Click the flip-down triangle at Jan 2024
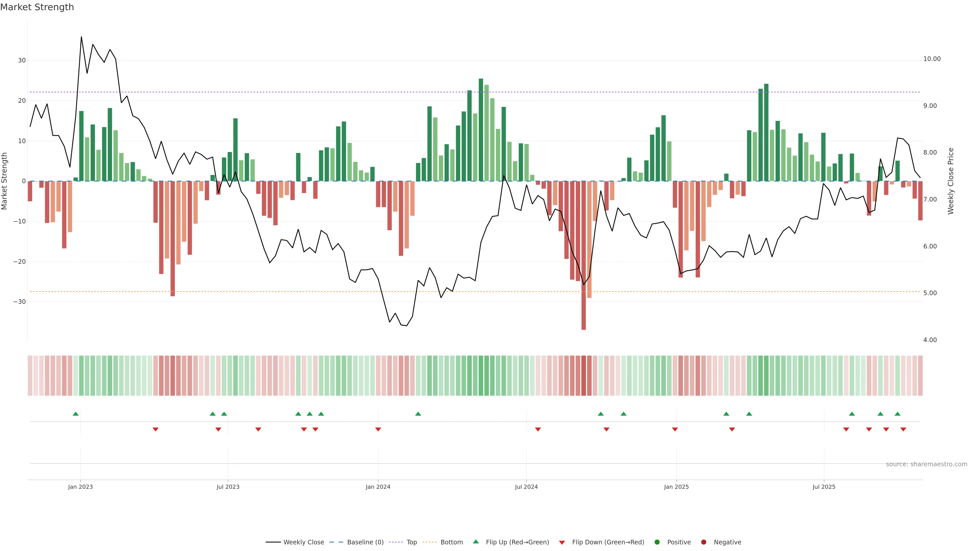The height and width of the screenshot is (551, 980). pos(378,429)
